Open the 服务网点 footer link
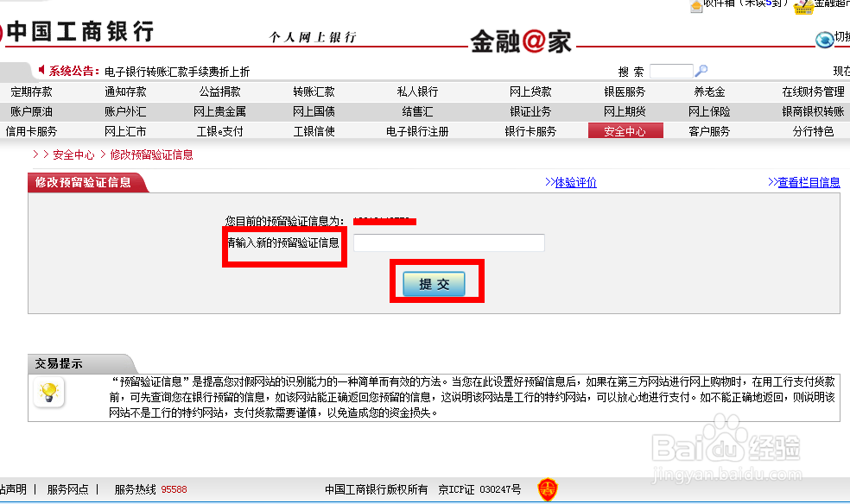Image resolution: width=850 pixels, height=504 pixels. point(68,488)
